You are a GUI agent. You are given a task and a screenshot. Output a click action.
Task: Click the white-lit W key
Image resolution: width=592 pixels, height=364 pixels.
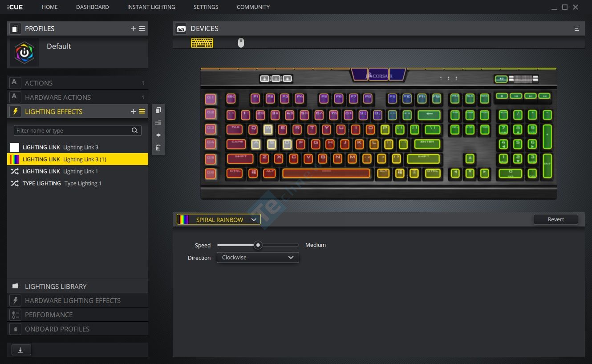tap(268, 129)
